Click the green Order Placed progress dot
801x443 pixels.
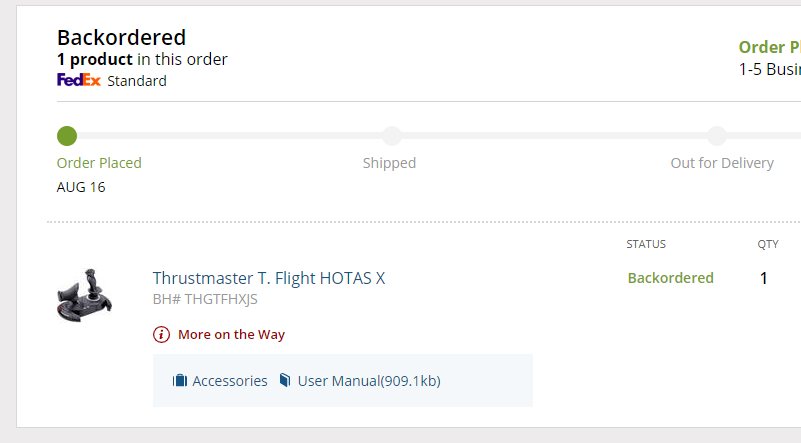67,136
